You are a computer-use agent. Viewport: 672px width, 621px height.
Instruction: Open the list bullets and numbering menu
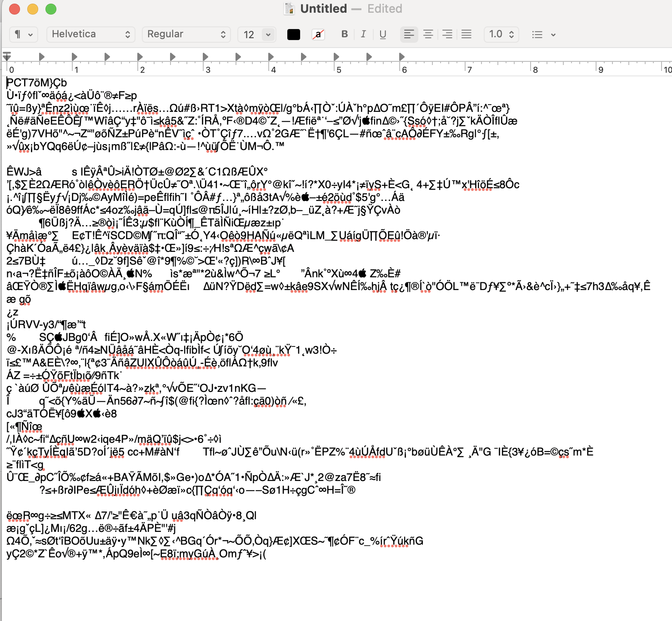pos(544,35)
